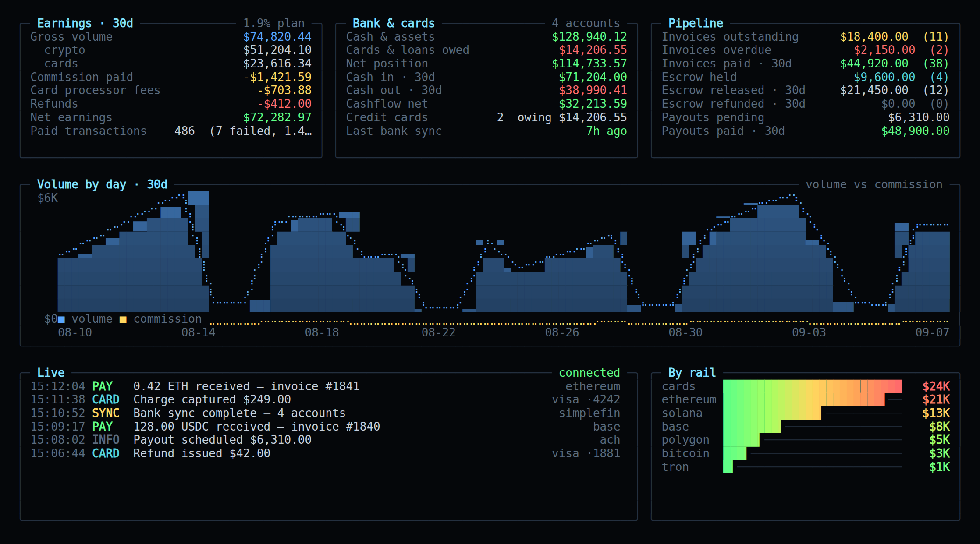Click the $6K axis label
Image resolution: width=980 pixels, height=544 pixels.
point(47,198)
